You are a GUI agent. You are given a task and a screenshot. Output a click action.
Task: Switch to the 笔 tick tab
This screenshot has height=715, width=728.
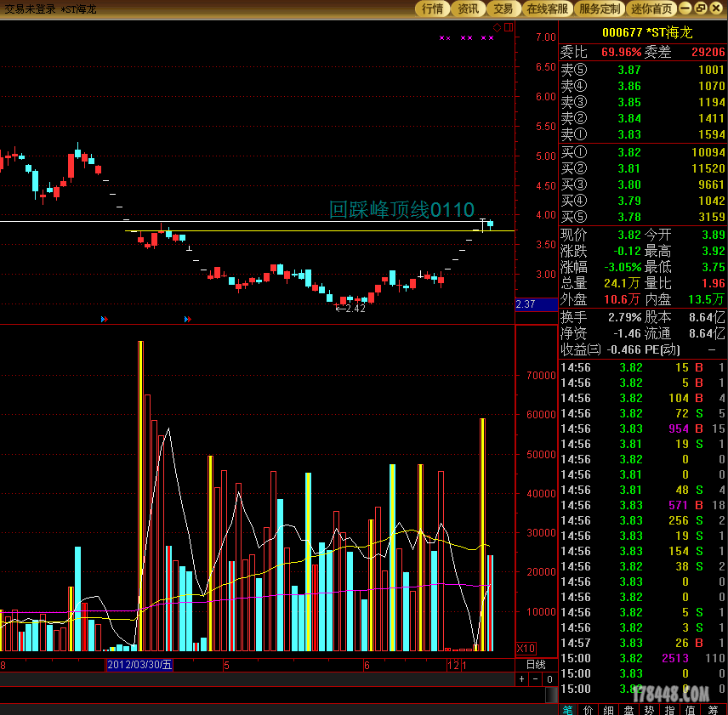[568, 709]
